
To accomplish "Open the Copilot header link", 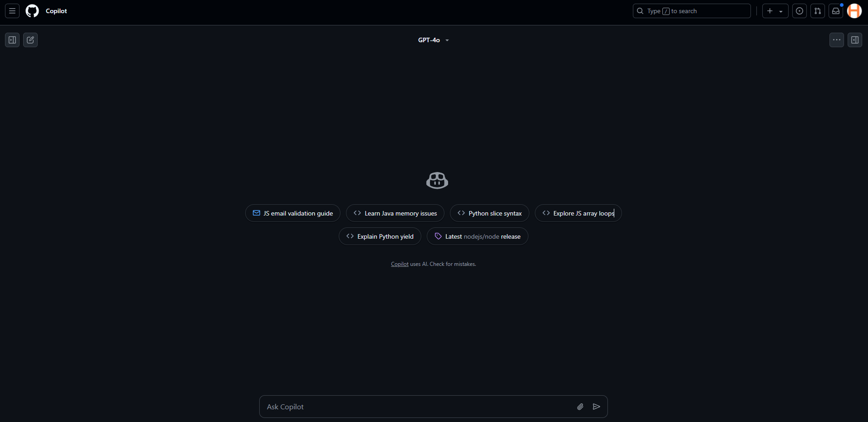I will point(56,11).
